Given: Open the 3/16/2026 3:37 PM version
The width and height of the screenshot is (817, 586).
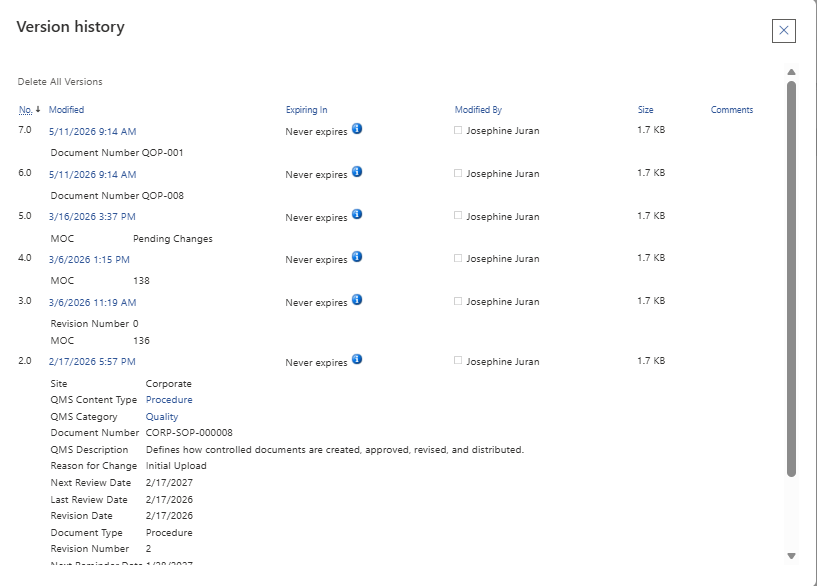Looking at the screenshot, I should click(x=92, y=217).
